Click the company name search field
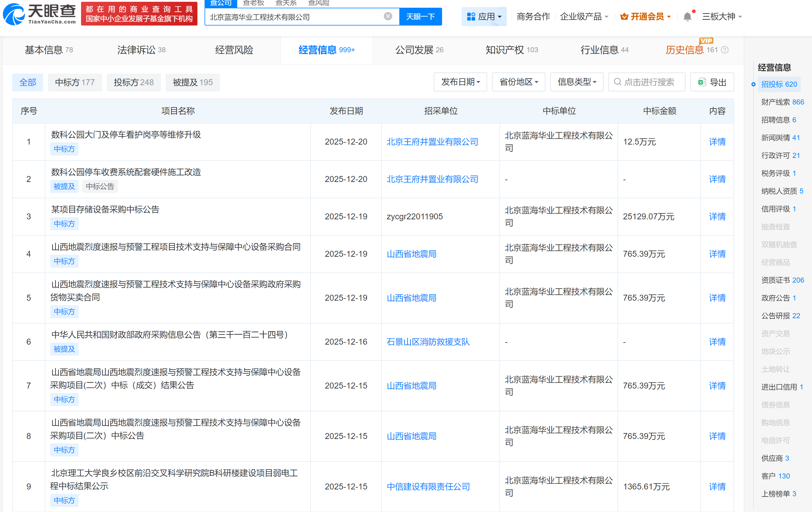812x512 pixels. click(293, 17)
